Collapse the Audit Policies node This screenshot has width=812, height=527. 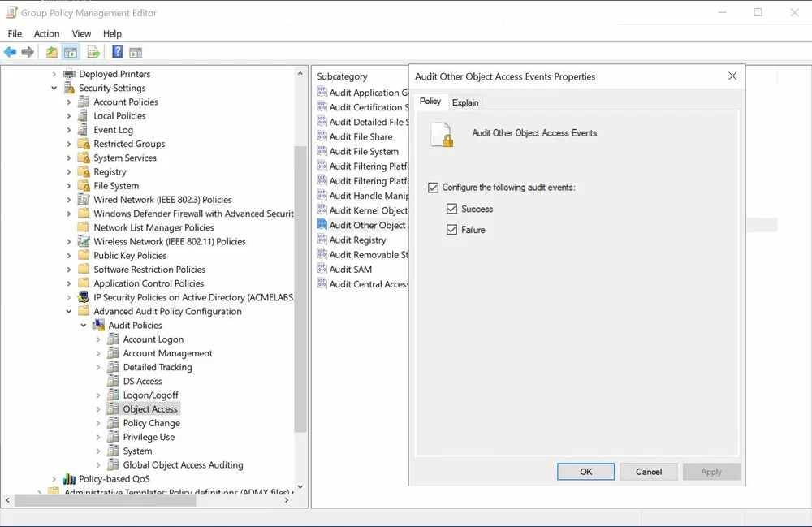click(84, 325)
